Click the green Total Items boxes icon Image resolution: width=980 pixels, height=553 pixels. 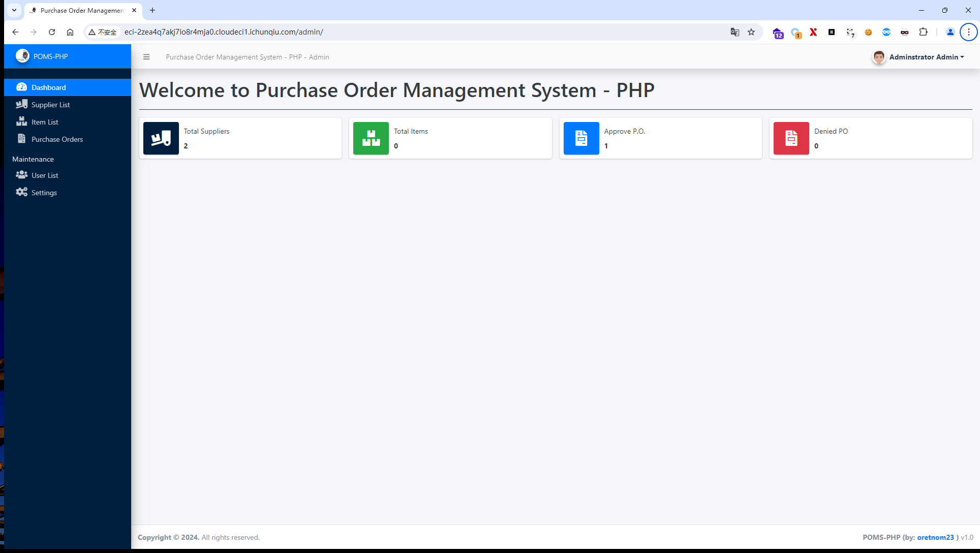[371, 138]
